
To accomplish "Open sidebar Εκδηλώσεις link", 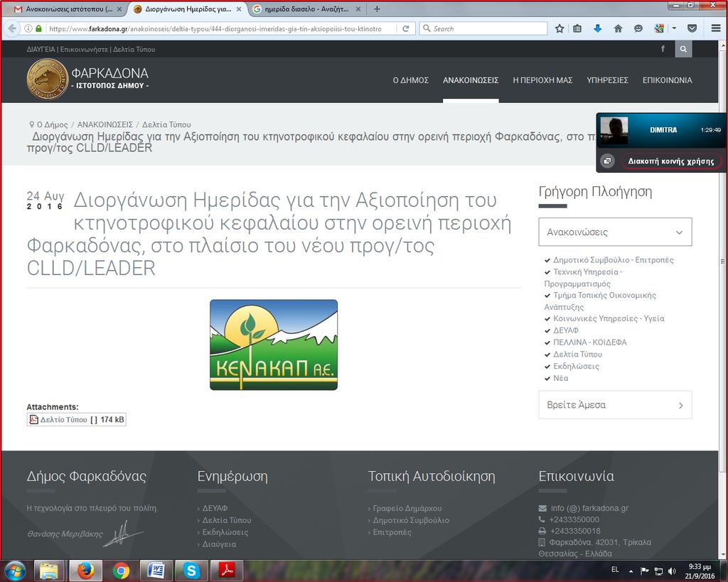I will (x=576, y=366).
